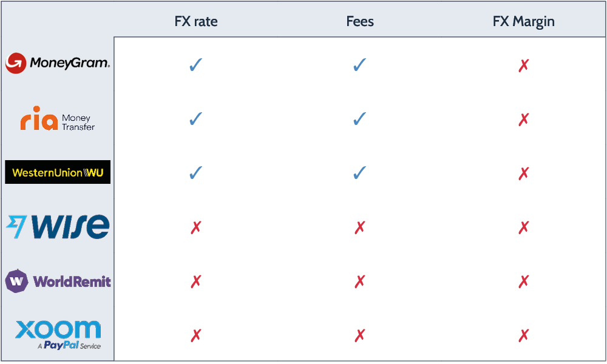Click the Ria Money Transfer logo
The image size is (607, 364).
pyautogui.click(x=58, y=118)
